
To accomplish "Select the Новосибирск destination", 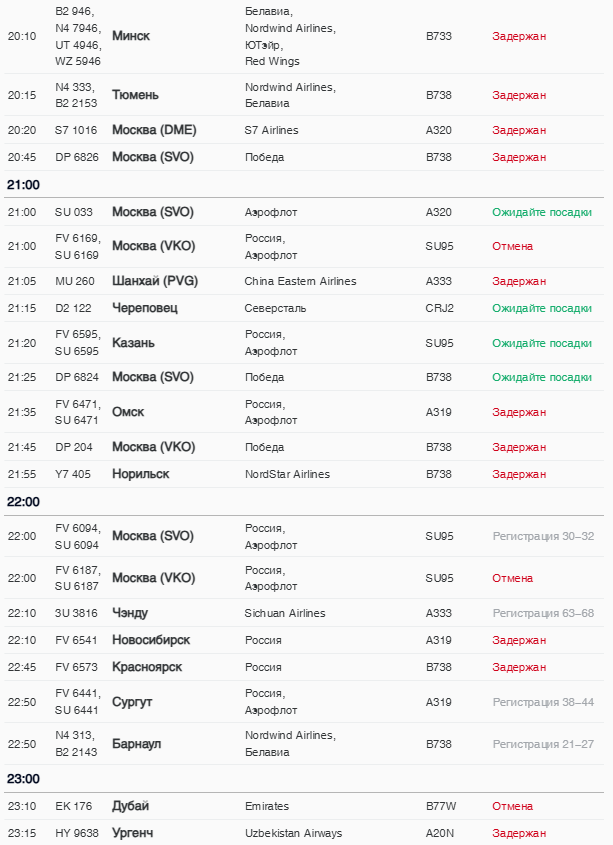I will pos(151,640).
